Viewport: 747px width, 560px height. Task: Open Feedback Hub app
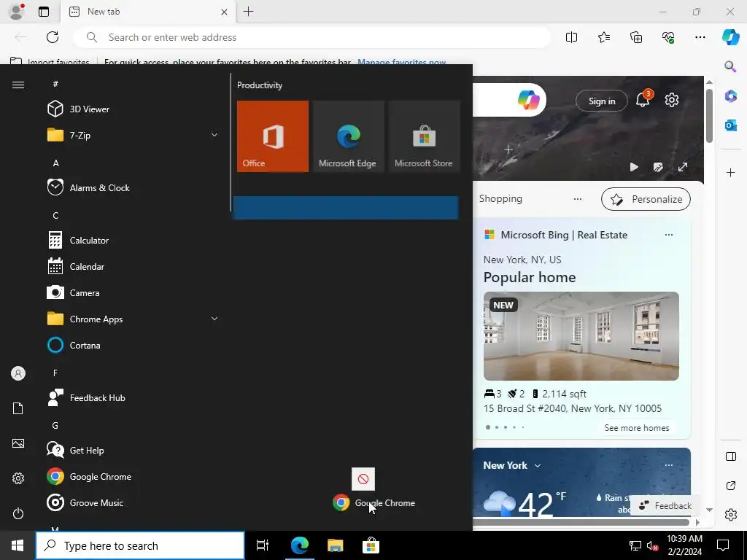click(133, 397)
